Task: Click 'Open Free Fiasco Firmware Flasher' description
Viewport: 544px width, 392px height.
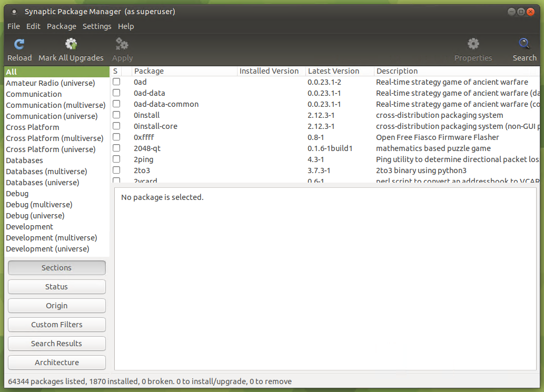Action: point(438,137)
